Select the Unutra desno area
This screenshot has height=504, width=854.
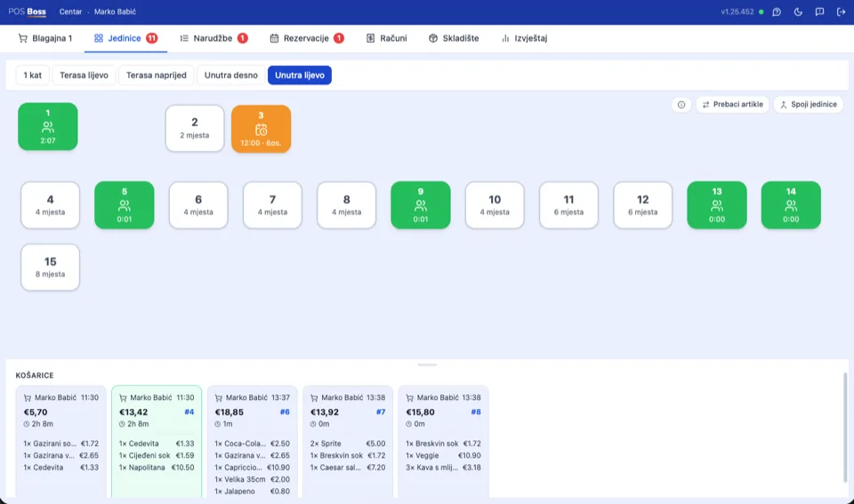point(231,75)
